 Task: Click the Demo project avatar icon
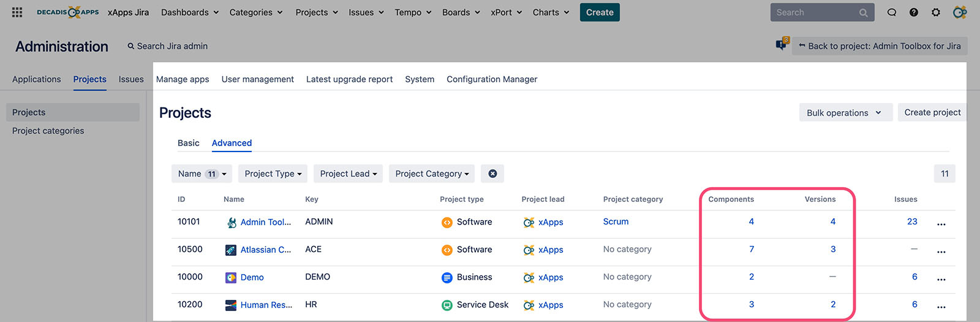click(x=231, y=278)
